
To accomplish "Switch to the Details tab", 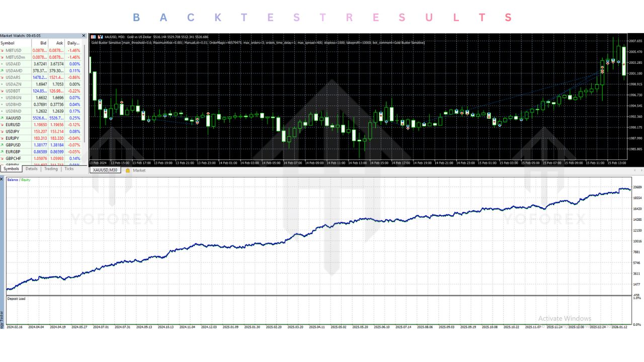I will point(31,169).
